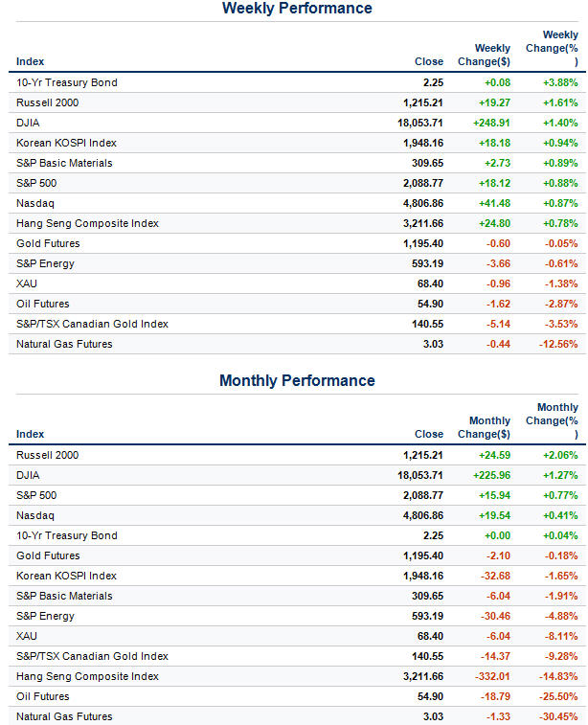Select Hang Seng monthly change -332.01
The image size is (588, 725).
point(487,676)
